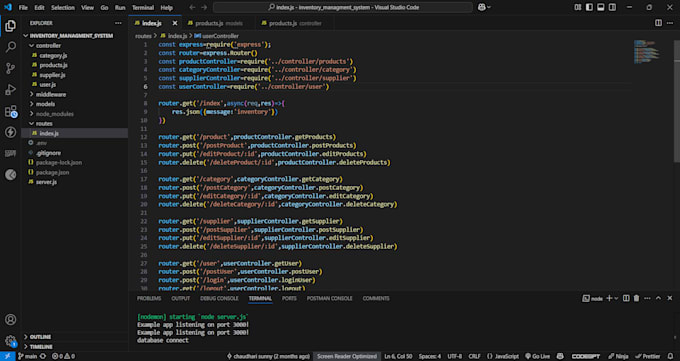Viewport: 680px width, 361px height.
Task: Toggle the bottom Panel visibility
Action: (601, 7)
